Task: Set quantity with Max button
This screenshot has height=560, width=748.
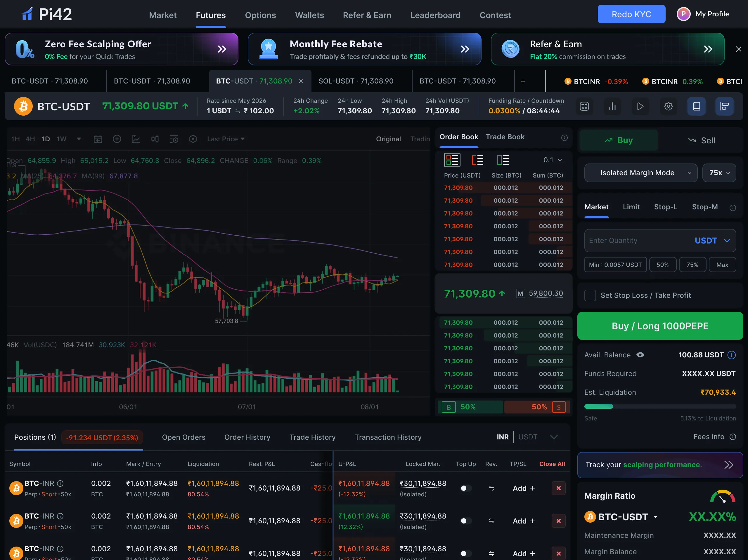Action: [722, 265]
